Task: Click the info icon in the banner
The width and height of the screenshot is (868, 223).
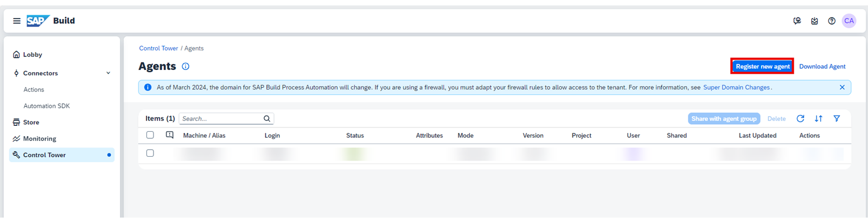Action: pyautogui.click(x=148, y=87)
